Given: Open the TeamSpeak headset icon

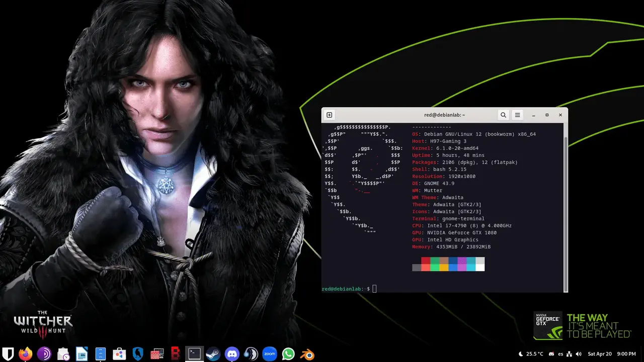Looking at the screenshot, I should click(251, 354).
